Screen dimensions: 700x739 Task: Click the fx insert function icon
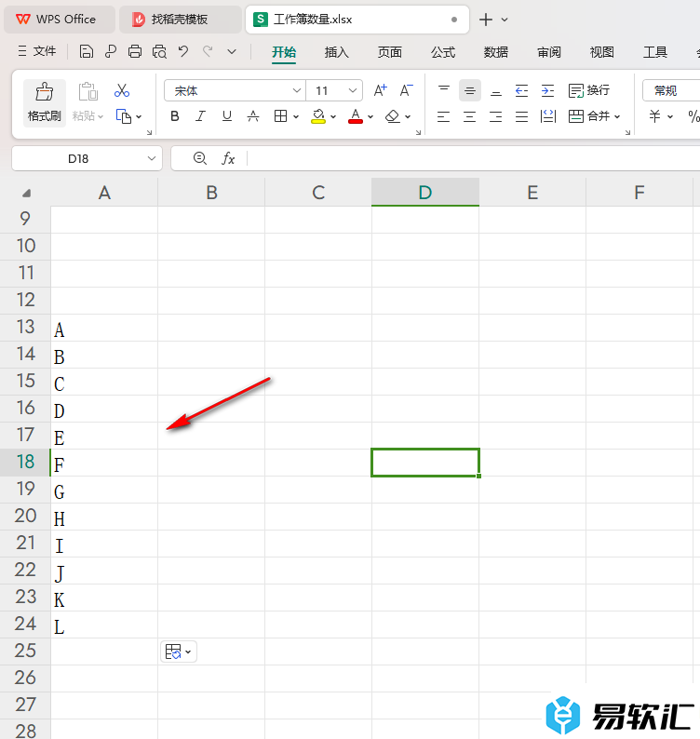[x=228, y=158]
